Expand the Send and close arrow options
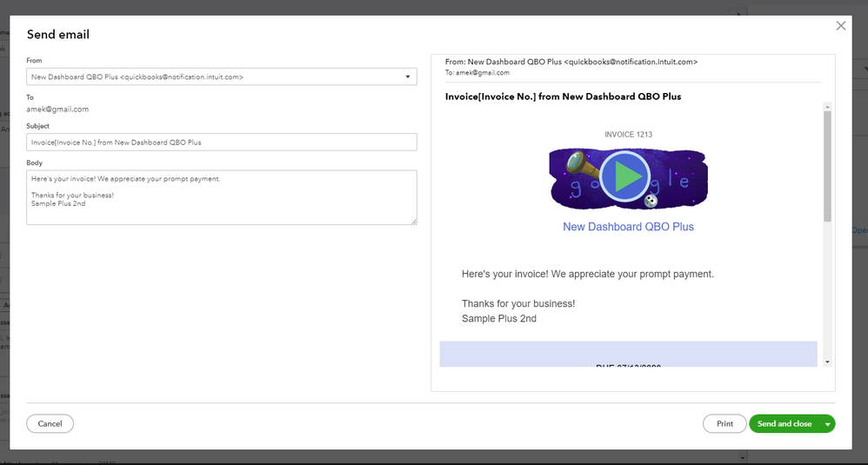Screen dimensions: 868x465 (828, 424)
